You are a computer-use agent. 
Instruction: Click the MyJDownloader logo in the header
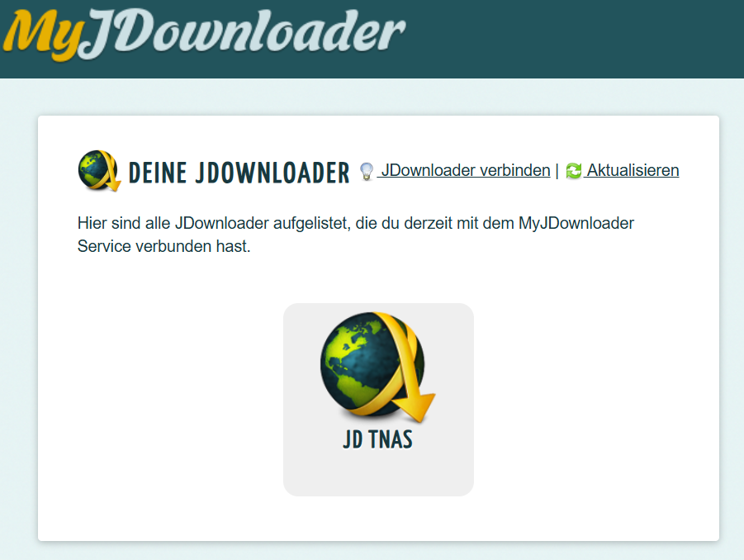point(203,35)
